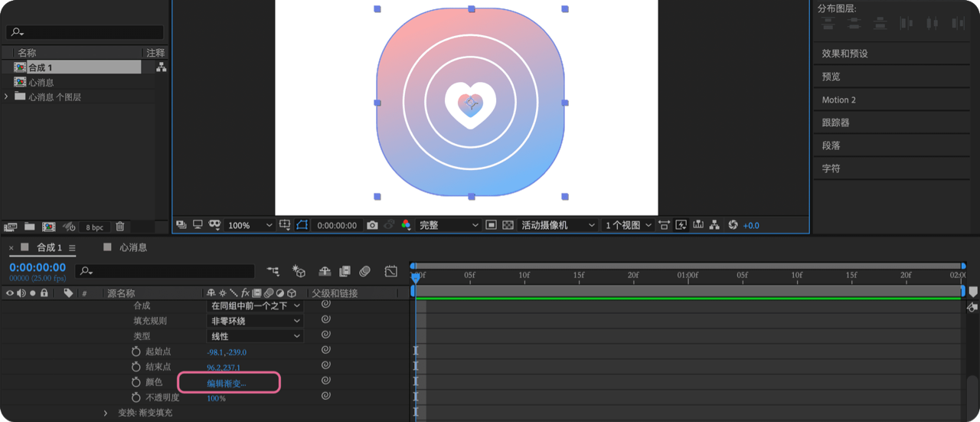This screenshot has height=422, width=980.
Task: Open the flowchart icon next to 合成 1
Action: (x=161, y=67)
